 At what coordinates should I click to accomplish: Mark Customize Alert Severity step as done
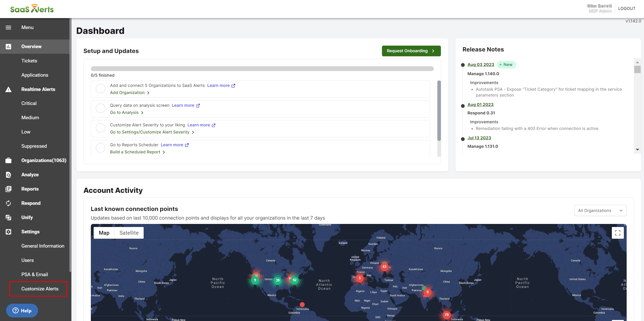click(x=101, y=128)
